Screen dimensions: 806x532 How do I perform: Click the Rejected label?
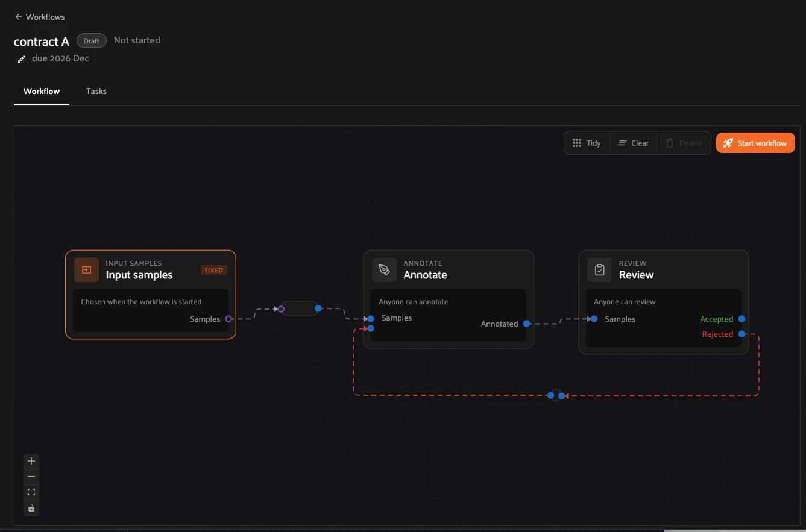(717, 334)
